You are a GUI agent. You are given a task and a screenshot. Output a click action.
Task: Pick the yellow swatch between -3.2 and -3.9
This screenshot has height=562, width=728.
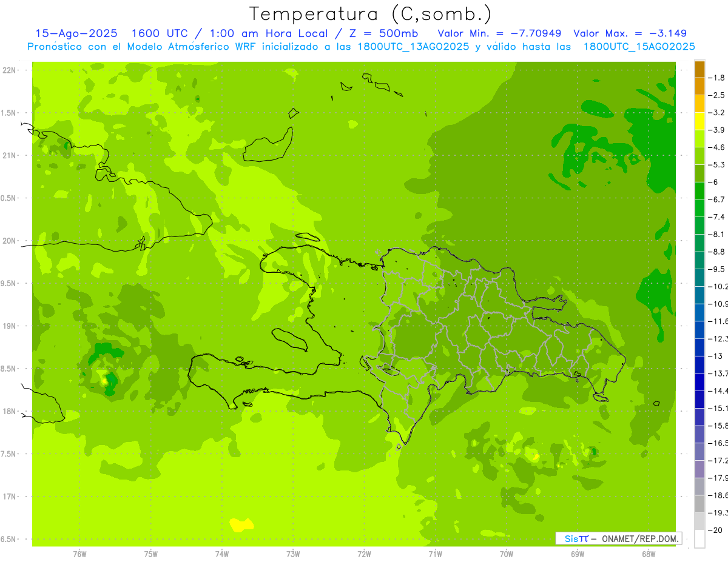[x=699, y=121]
